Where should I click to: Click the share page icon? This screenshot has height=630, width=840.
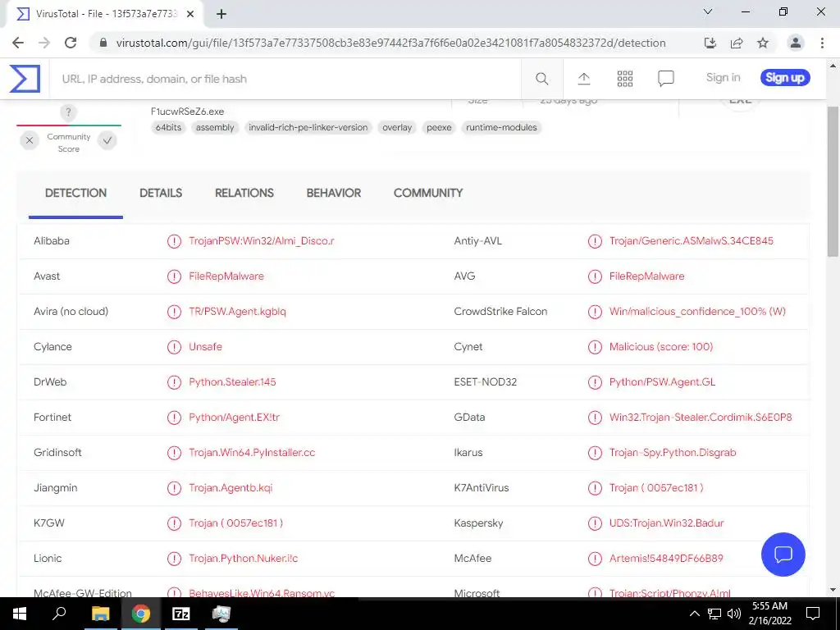pos(737,43)
